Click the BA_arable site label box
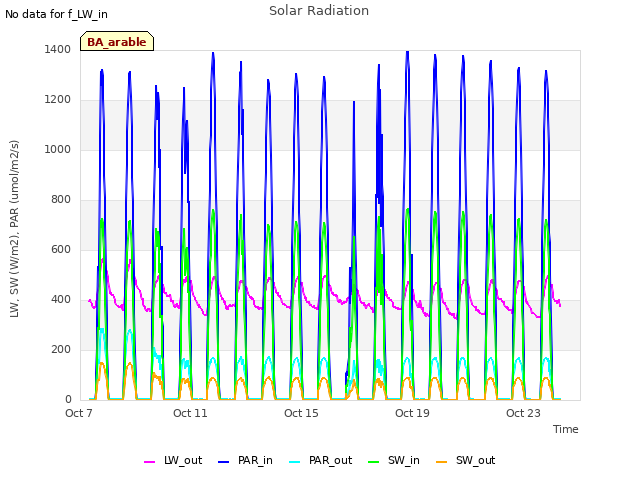The image size is (640, 480). (117, 41)
